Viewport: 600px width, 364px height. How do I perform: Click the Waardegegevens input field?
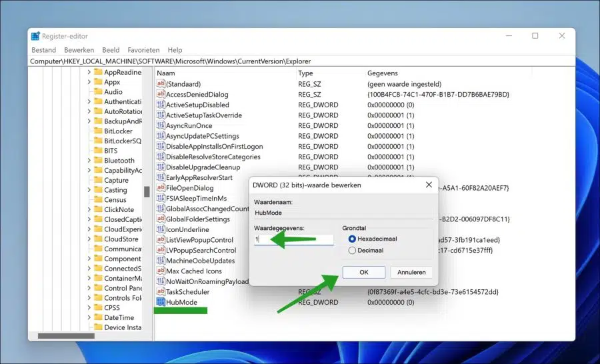pos(293,239)
